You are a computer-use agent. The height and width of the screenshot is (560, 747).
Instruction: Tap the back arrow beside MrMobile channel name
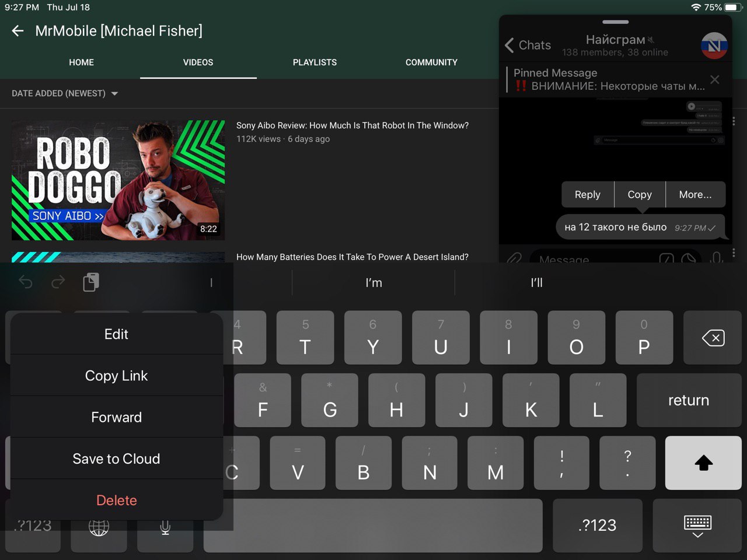18,31
